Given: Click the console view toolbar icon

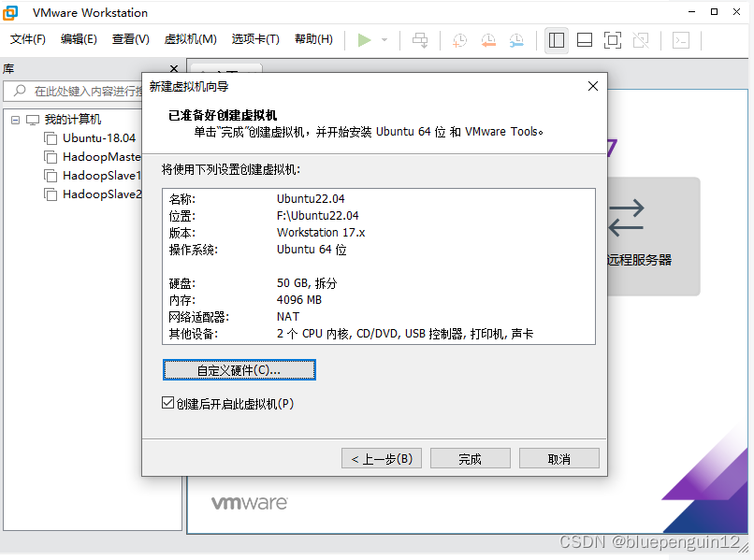Looking at the screenshot, I should [680, 40].
